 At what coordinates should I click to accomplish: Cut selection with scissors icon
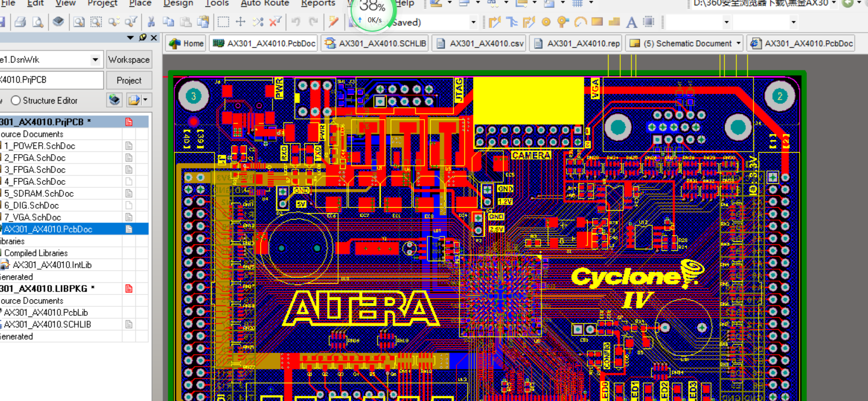point(151,22)
